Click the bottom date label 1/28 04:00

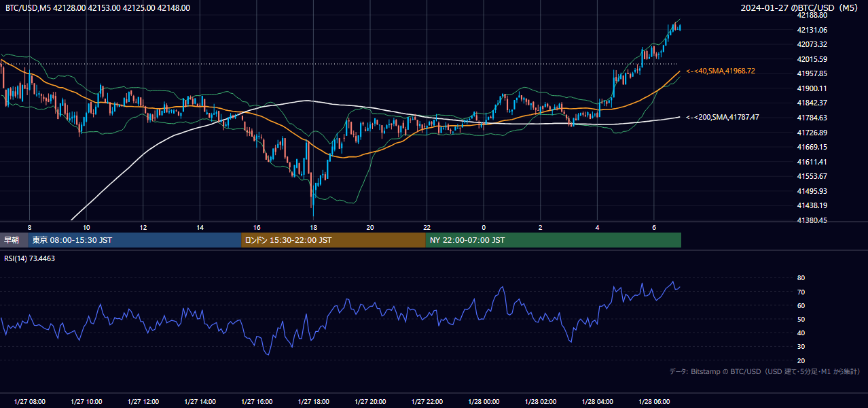pyautogui.click(x=597, y=401)
